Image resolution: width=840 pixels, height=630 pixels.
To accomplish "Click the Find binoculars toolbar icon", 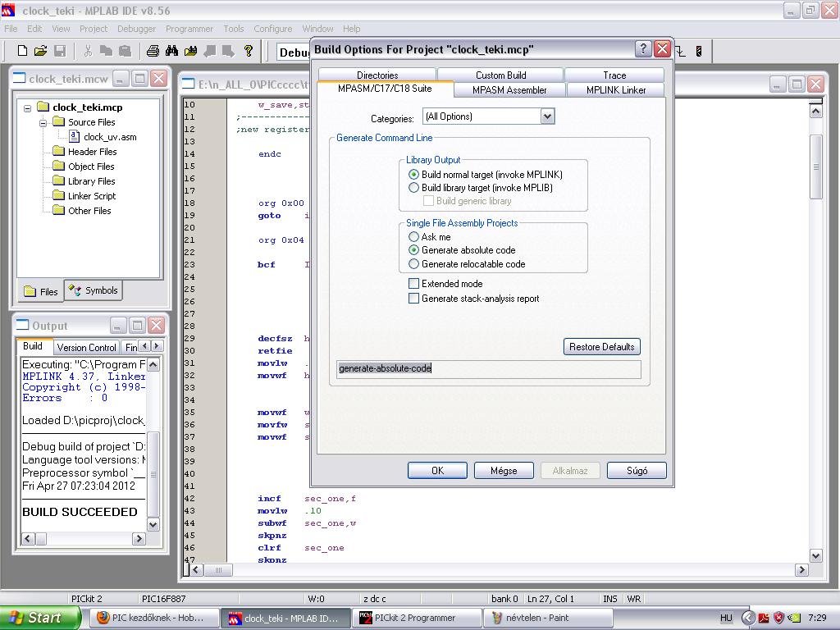I will pos(172,51).
